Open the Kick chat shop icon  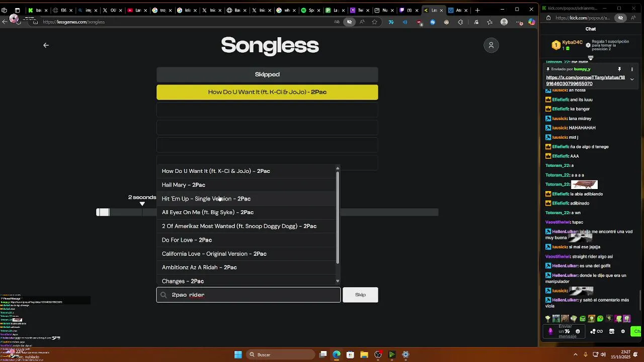point(612,331)
